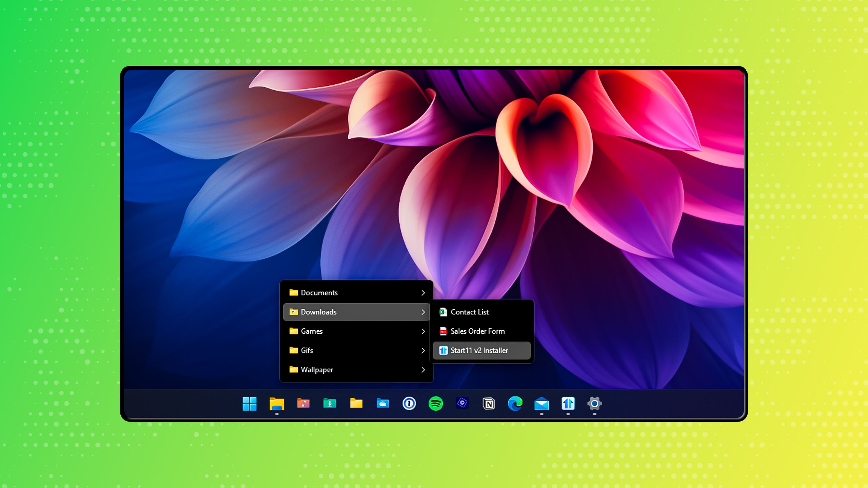Open the blue cloud folder taskbar icon
The height and width of the screenshot is (488, 868).
tap(382, 404)
